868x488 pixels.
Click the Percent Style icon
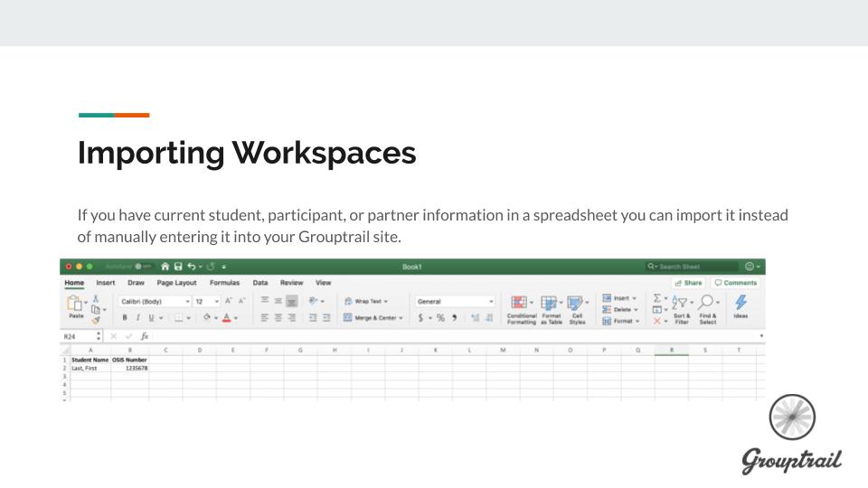[x=440, y=318]
